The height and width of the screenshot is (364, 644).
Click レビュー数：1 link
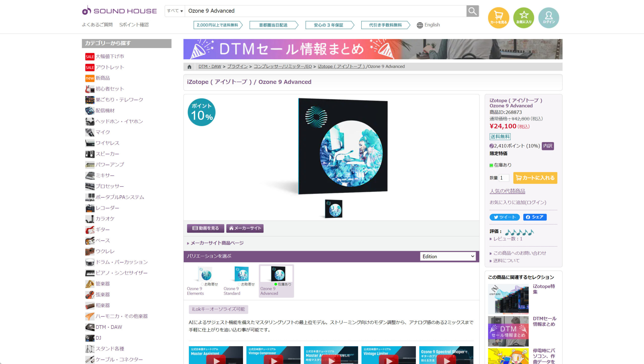[508, 239]
